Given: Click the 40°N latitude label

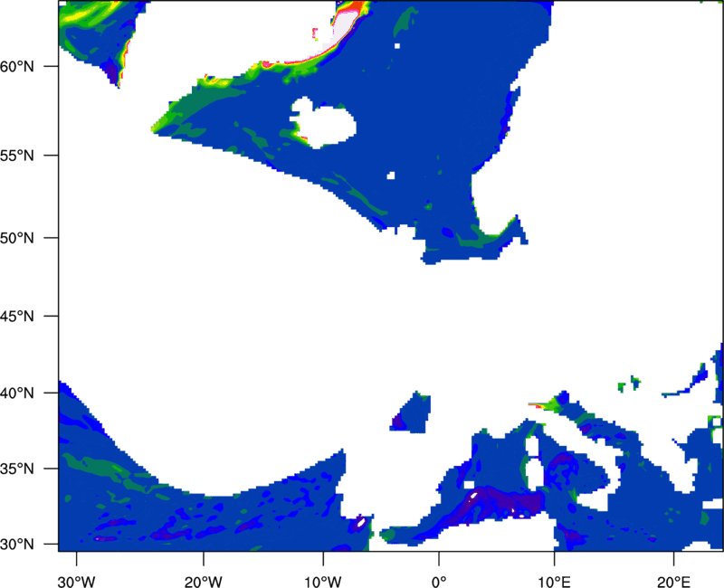Looking at the screenshot, I should pos(17,394).
